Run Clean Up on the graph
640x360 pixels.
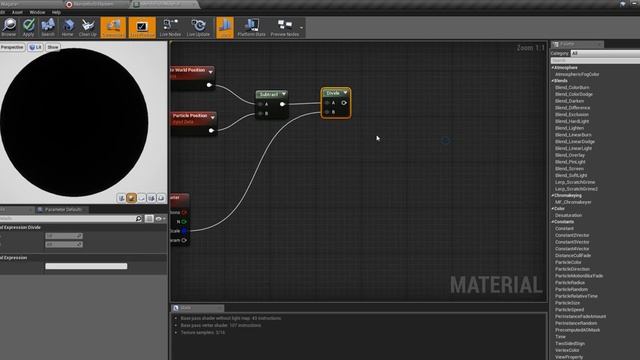87,27
